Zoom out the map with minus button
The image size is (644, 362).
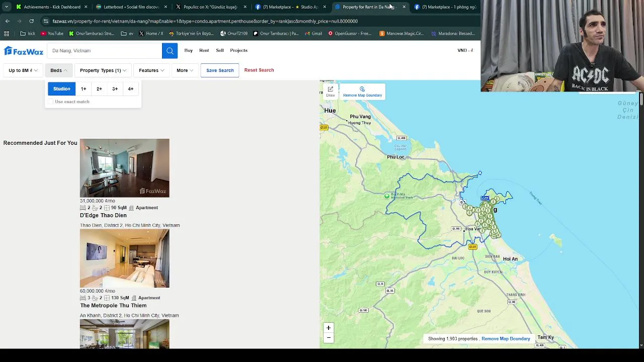[x=329, y=338]
